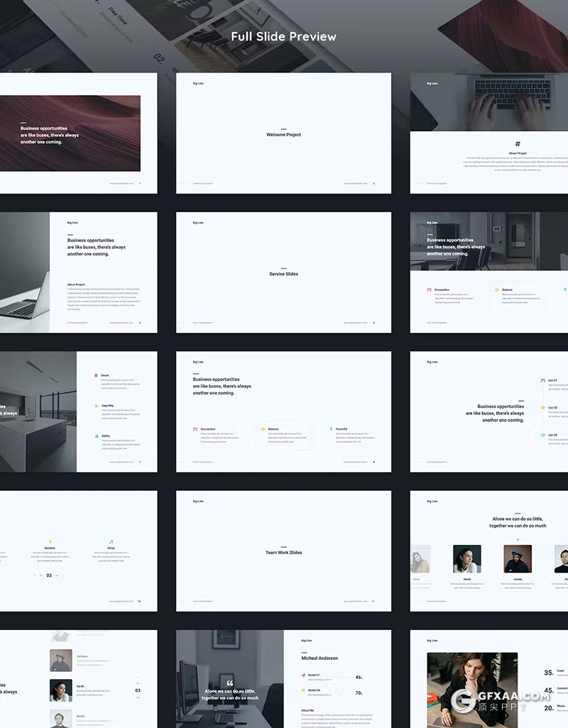
Task: Open the Service Slides section slide
Action: [x=283, y=272]
